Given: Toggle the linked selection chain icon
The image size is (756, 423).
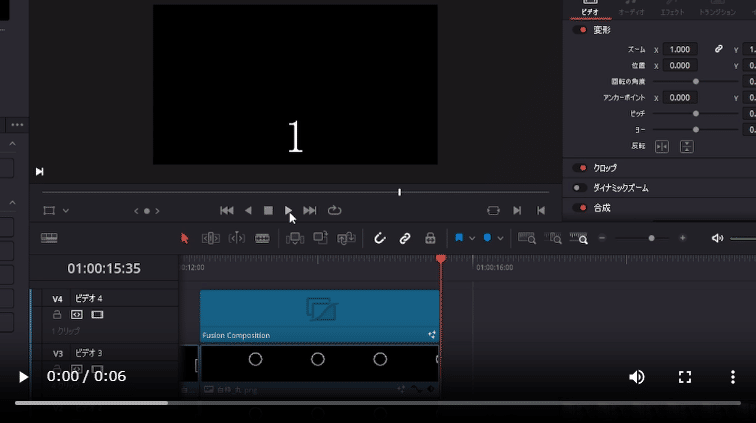Looking at the screenshot, I should pos(405,238).
